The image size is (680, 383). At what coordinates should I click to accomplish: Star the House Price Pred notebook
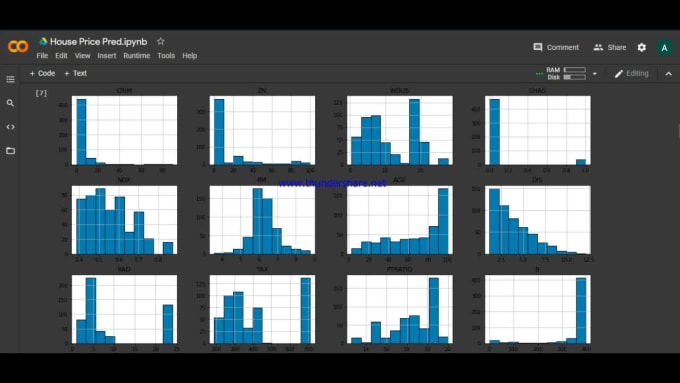point(161,41)
